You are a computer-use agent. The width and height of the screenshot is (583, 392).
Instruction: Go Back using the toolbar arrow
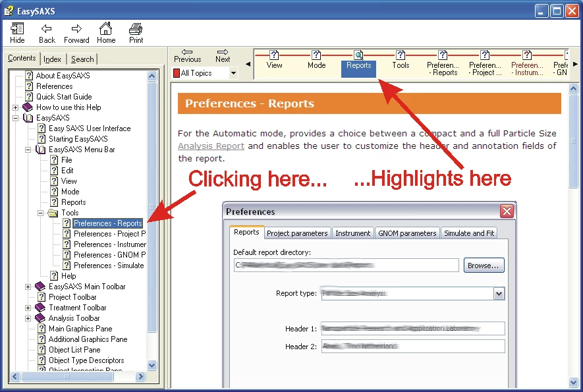[47, 33]
